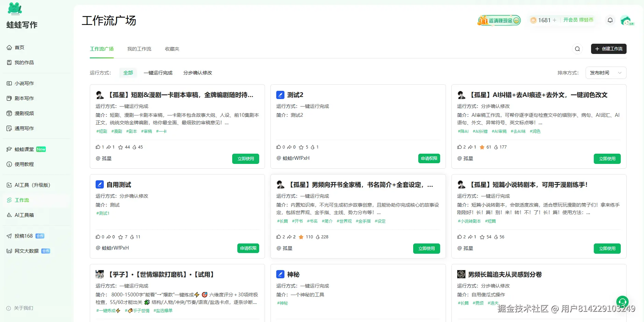Click the #降AI tag
Image resolution: width=644 pixels, height=322 pixels.
pos(463,131)
